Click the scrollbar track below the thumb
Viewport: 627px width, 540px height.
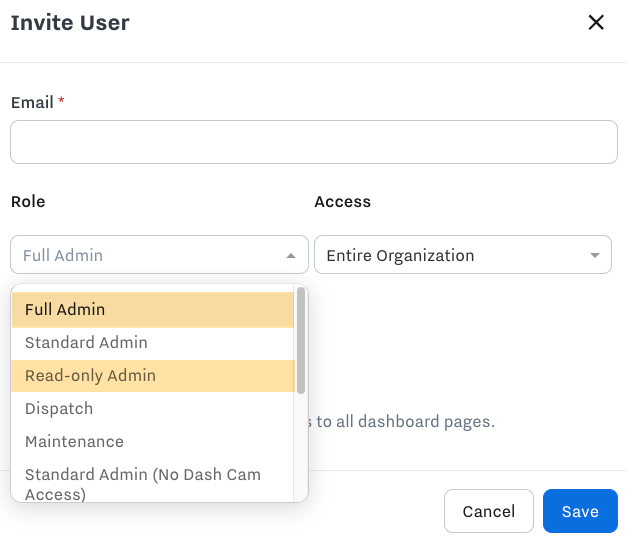click(x=301, y=450)
